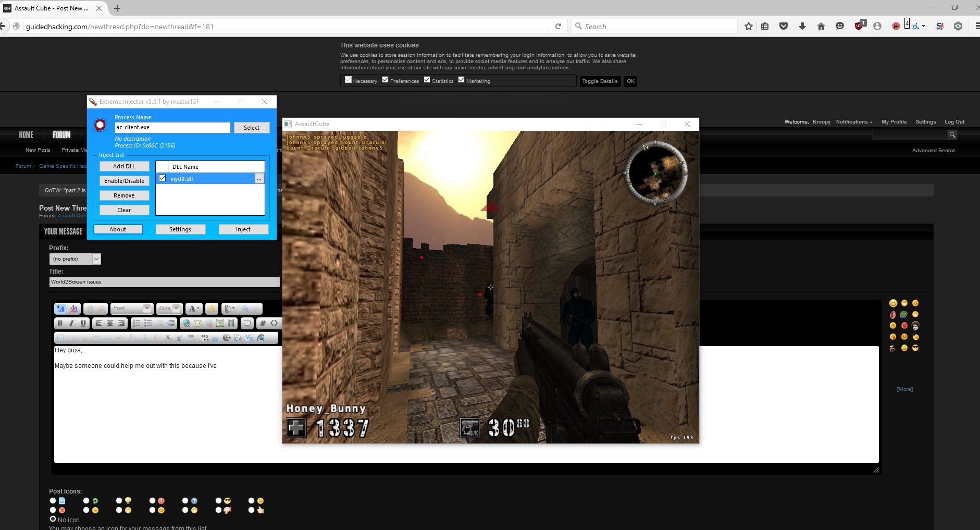
Task: Remove text formatting in editor
Action: 74,309
